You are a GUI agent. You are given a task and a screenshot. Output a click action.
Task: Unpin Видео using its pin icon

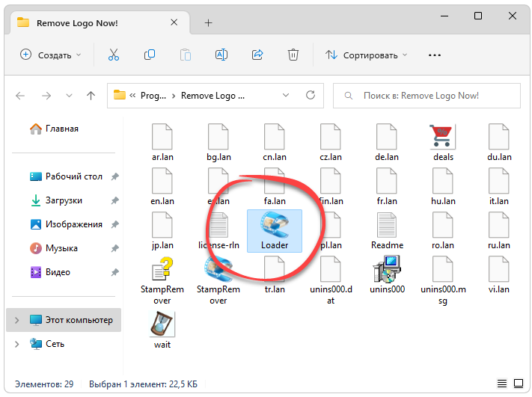point(115,272)
